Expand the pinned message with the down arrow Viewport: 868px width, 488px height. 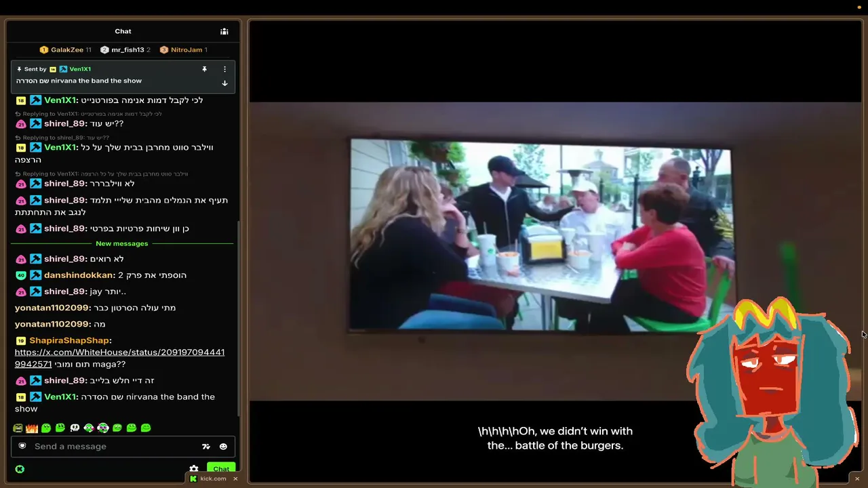(x=224, y=83)
